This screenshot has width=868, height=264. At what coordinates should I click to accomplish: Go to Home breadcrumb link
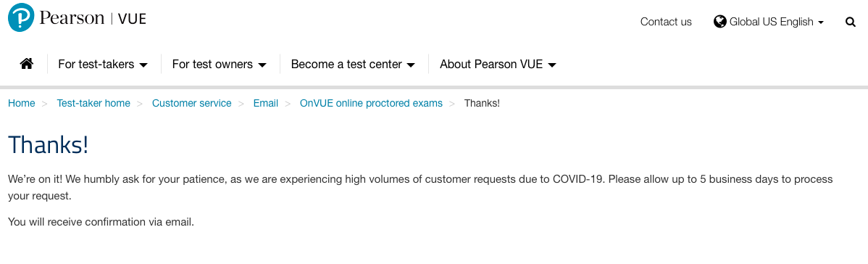[x=22, y=103]
